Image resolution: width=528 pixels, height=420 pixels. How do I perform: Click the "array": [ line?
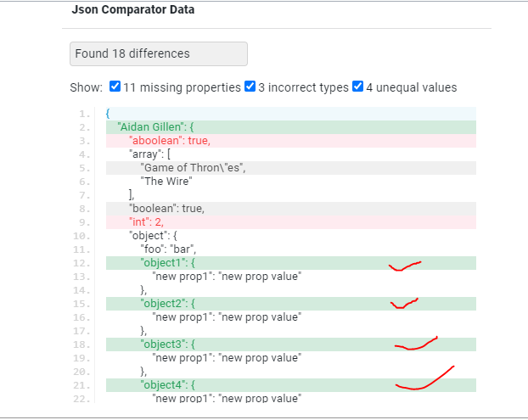pyautogui.click(x=153, y=154)
